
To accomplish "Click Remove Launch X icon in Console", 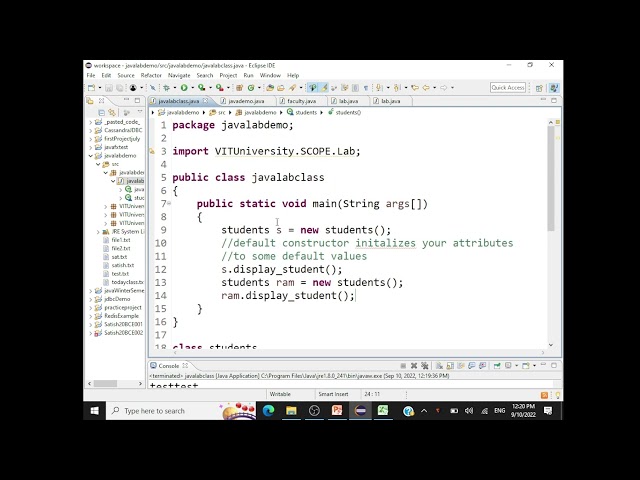I will (x=414, y=366).
